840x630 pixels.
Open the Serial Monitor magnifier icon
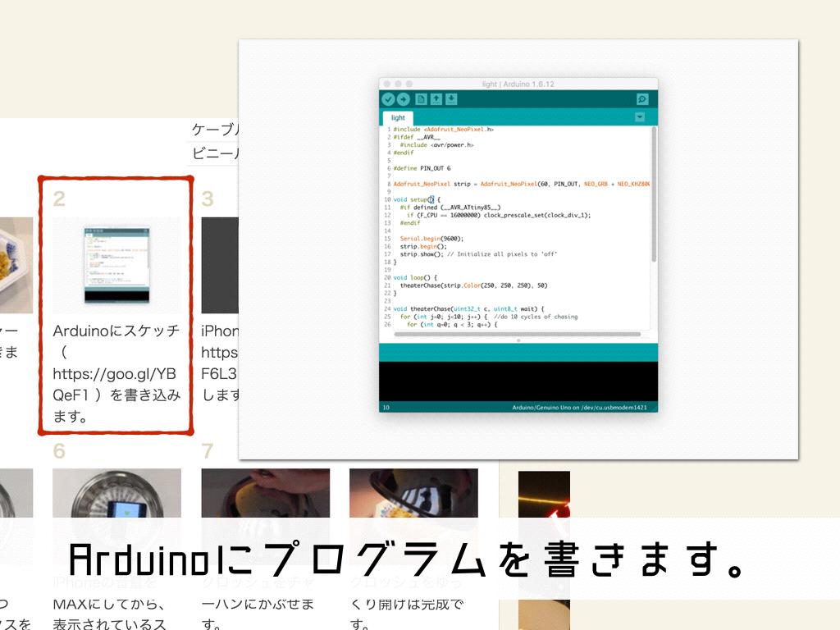(x=642, y=99)
